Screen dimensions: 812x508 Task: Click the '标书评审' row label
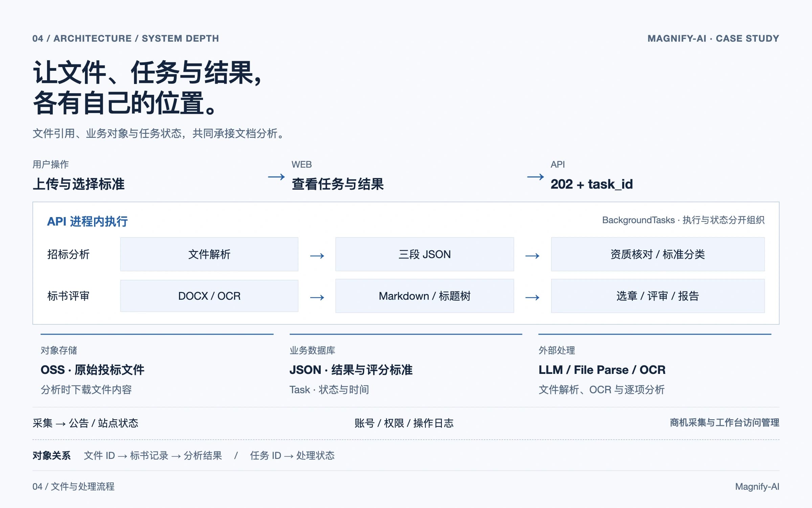pos(68,296)
